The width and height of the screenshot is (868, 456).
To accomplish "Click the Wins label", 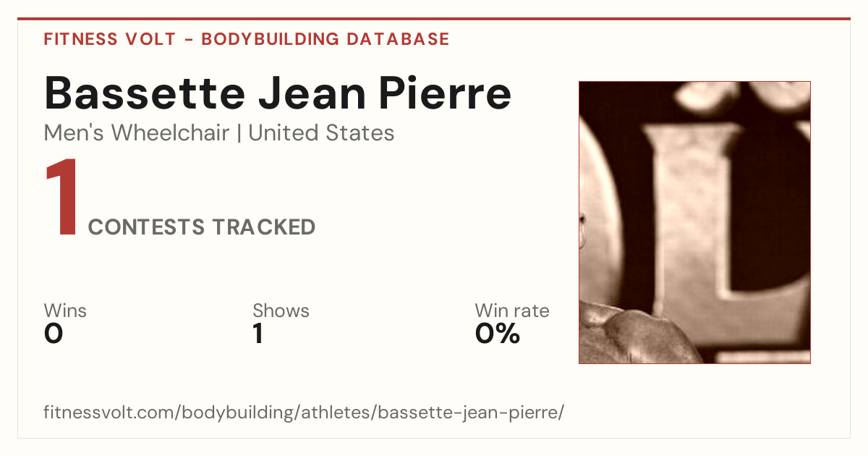I will (65, 311).
